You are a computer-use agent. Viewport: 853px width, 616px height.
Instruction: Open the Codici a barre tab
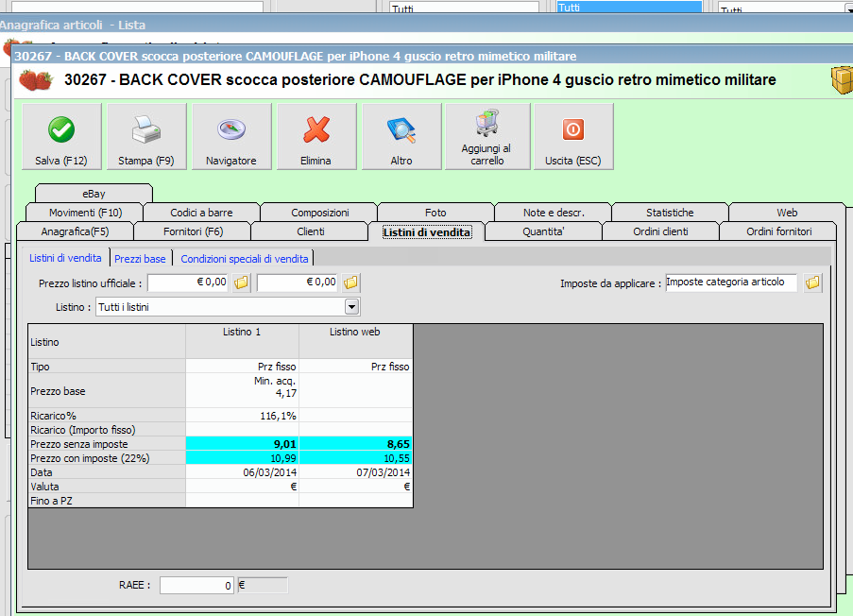click(x=201, y=213)
